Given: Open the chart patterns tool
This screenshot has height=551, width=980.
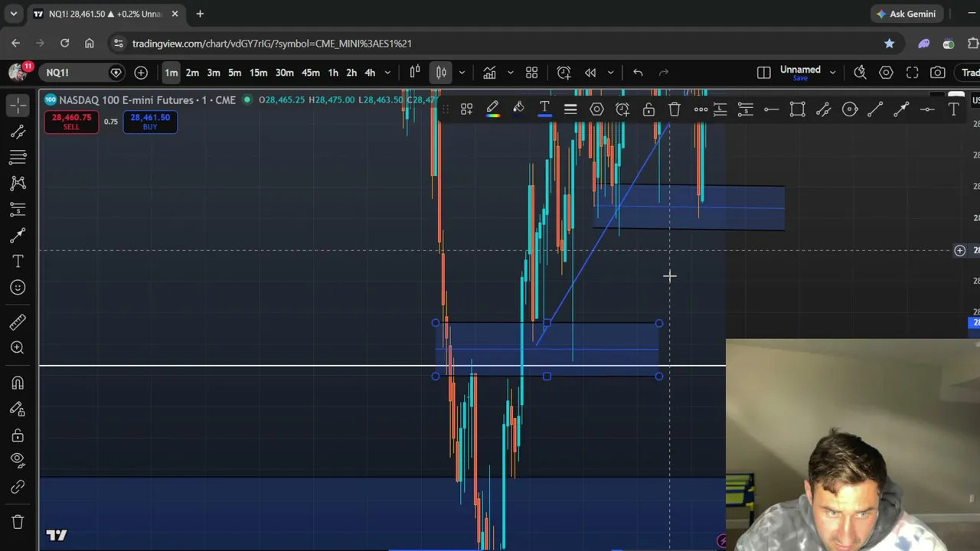Looking at the screenshot, I should click(18, 184).
